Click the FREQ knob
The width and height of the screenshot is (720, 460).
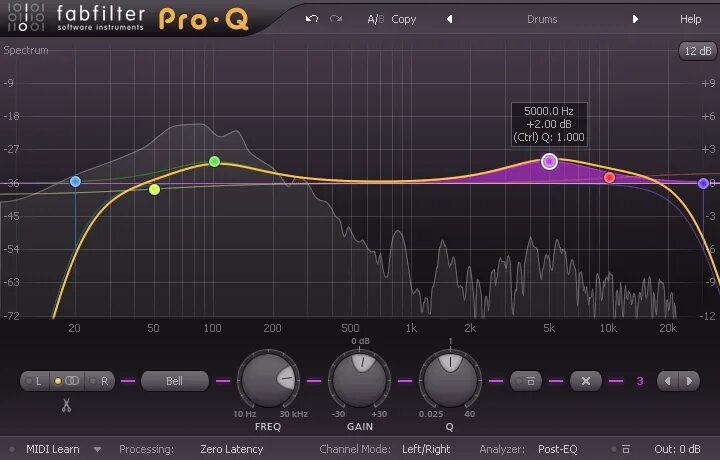[x=268, y=380]
